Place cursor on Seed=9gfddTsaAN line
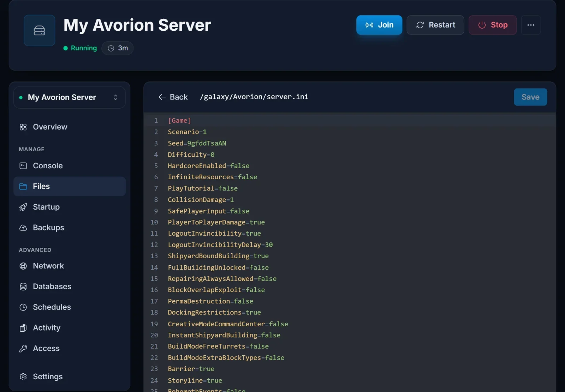This screenshot has height=392, width=565. [197, 143]
